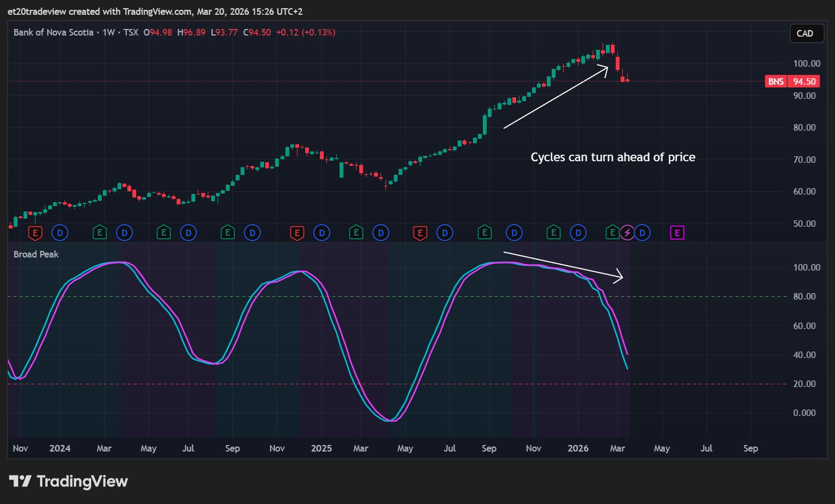This screenshot has width=835, height=504.
Task: Click the high value H96.89
Action: (x=191, y=32)
